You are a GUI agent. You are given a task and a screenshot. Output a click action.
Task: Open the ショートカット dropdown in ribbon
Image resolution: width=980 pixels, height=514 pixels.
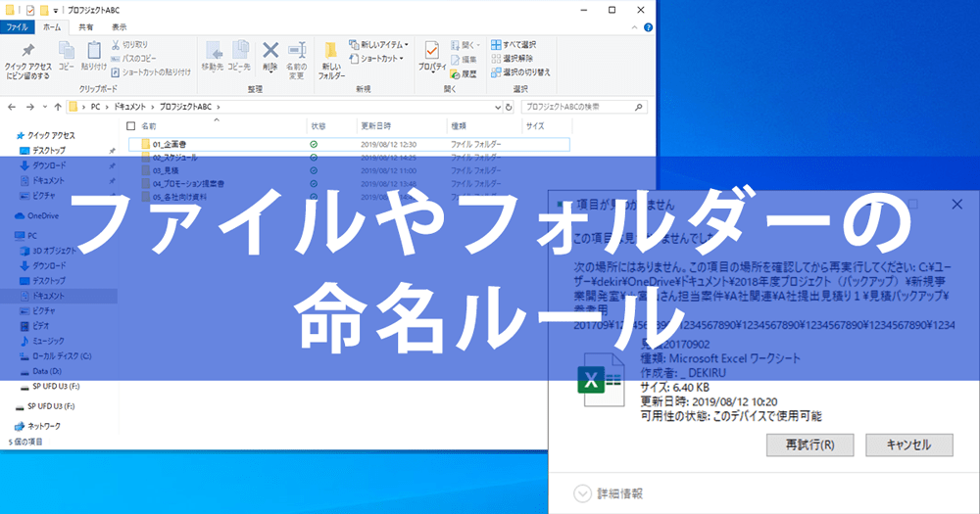[x=376, y=59]
